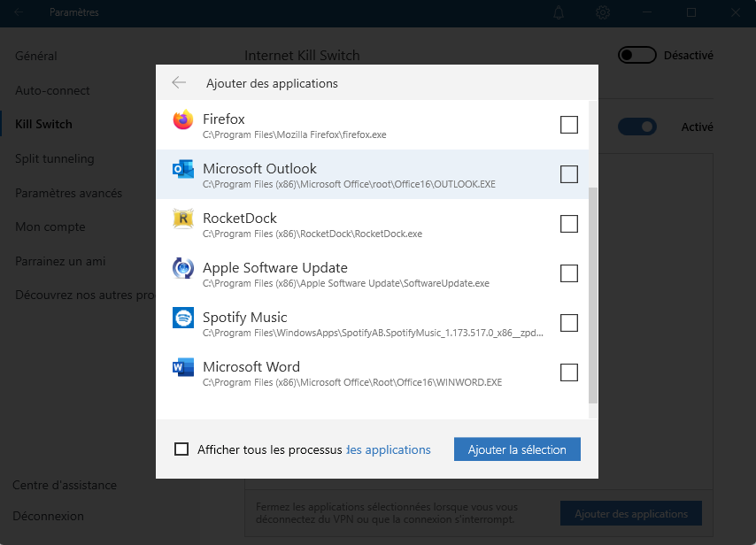Click the Spotify Music icon
The width and height of the screenshot is (756, 545).
[183, 318]
